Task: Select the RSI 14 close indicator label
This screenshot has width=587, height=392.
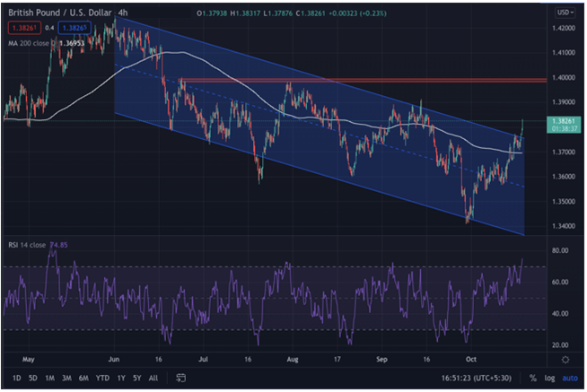Action: (x=27, y=245)
